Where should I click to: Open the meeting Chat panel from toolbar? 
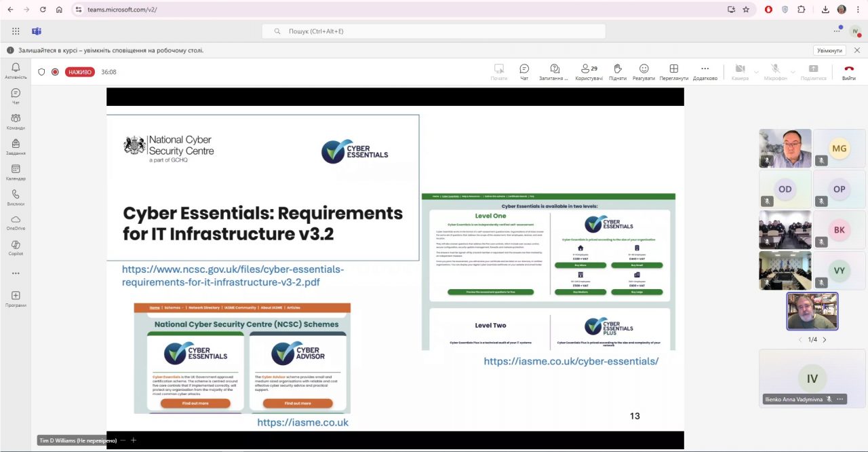coord(524,72)
